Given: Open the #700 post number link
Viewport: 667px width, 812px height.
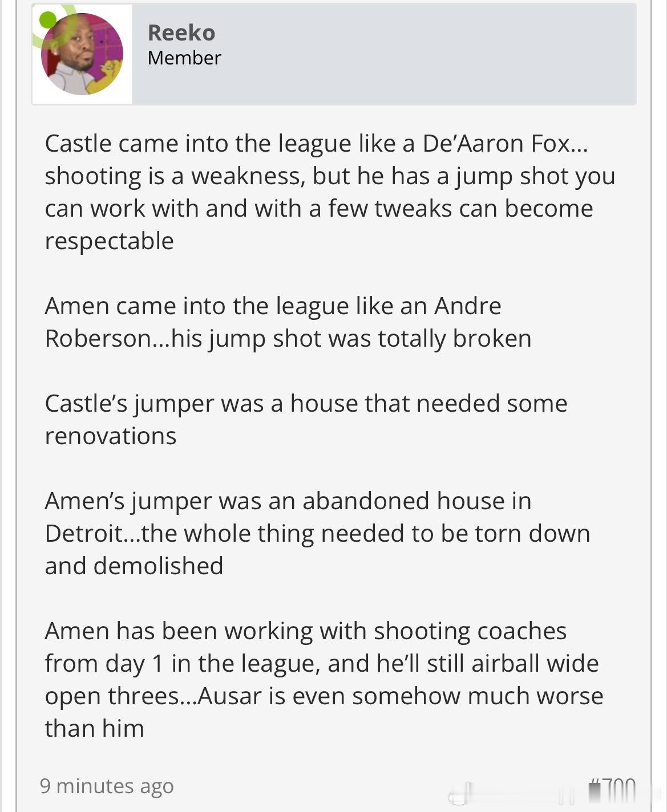Looking at the screenshot, I should pyautogui.click(x=612, y=789).
